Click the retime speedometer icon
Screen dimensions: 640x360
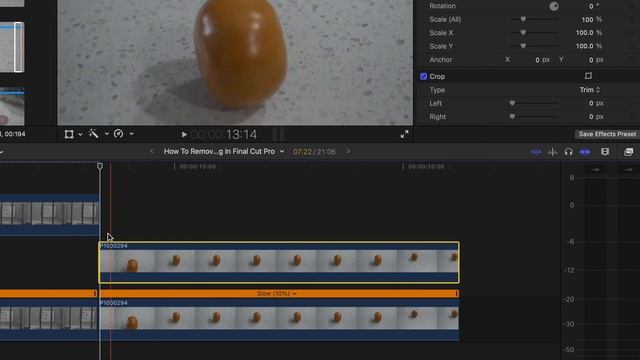[118, 133]
